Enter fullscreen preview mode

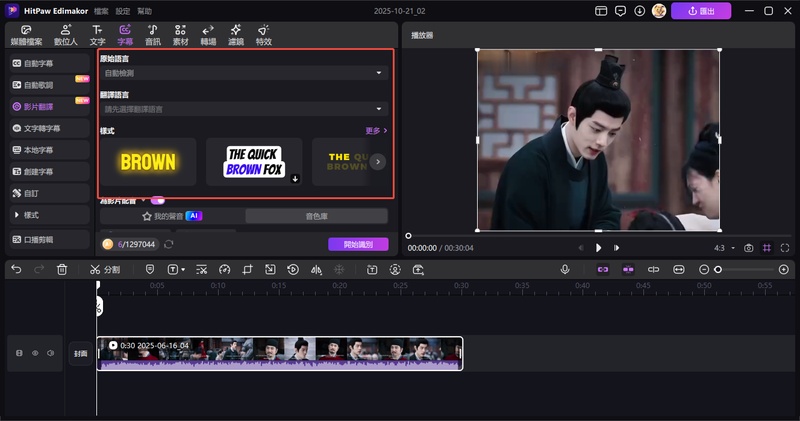[x=786, y=247]
